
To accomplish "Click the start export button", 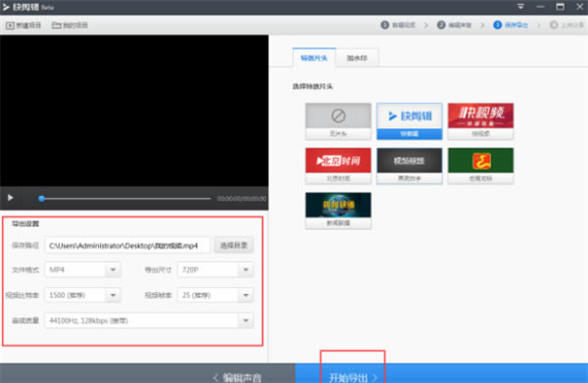I will [x=353, y=376].
